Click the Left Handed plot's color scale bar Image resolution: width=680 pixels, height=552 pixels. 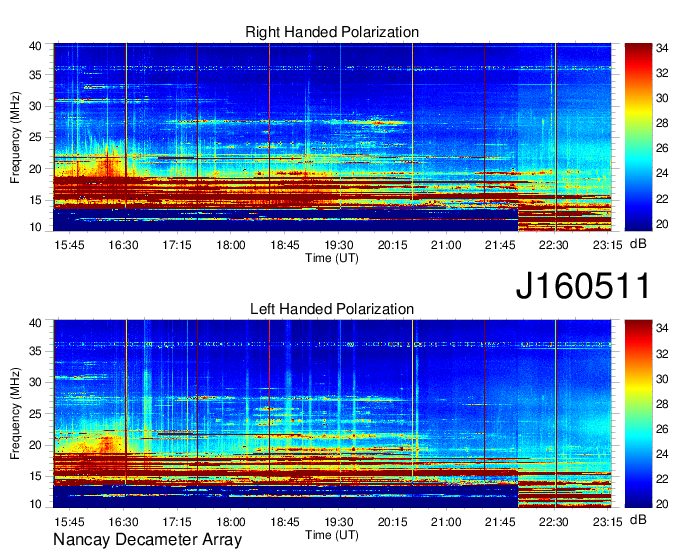coord(638,413)
